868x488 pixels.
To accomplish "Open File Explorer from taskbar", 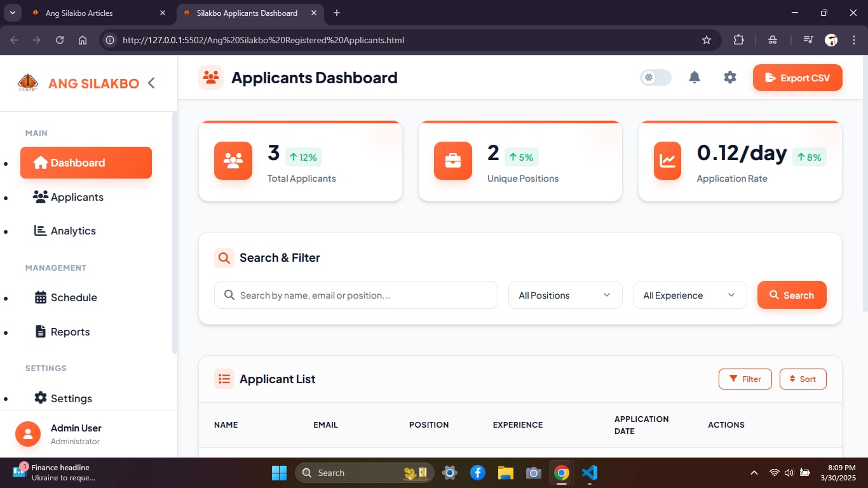I will pyautogui.click(x=505, y=473).
